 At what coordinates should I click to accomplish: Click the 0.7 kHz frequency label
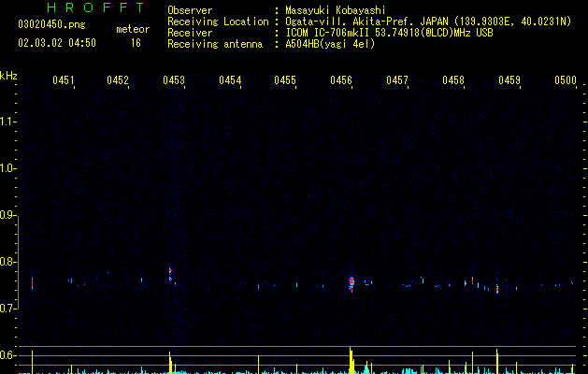[7, 309]
